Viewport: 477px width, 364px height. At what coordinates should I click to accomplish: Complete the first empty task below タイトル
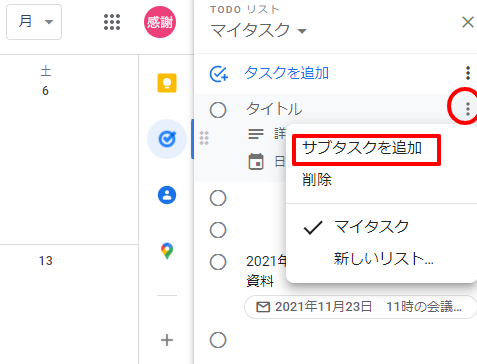pos(218,198)
